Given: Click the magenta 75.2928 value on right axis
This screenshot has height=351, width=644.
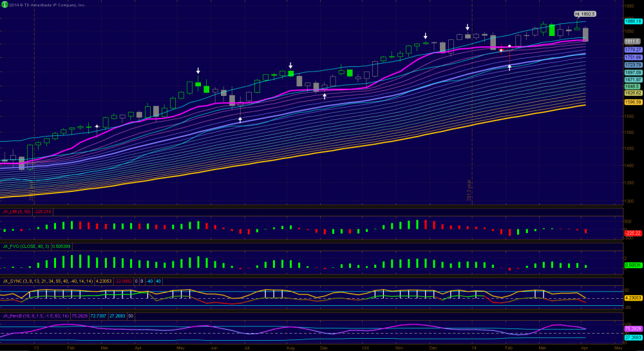Looking at the screenshot, I should [633, 328].
